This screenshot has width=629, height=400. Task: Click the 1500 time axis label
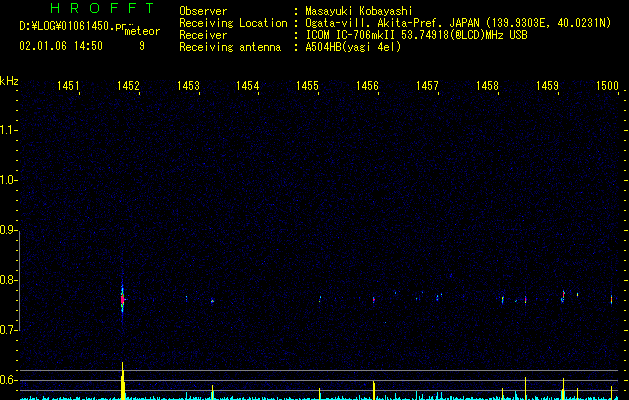[607, 85]
